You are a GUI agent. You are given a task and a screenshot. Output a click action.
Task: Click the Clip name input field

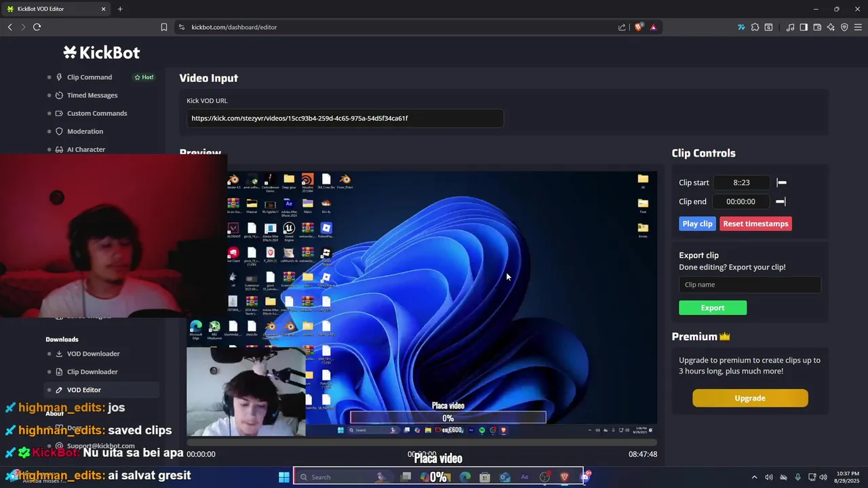[750, 285]
